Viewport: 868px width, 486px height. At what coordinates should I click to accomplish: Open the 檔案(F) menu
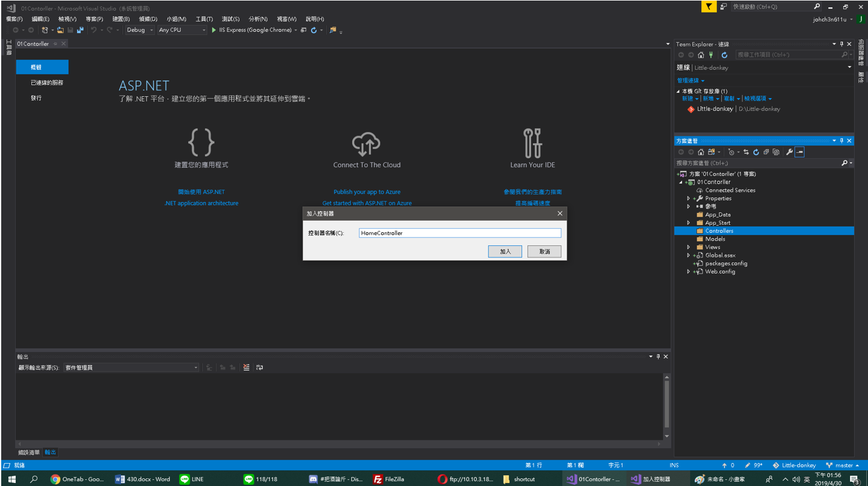tap(14, 19)
